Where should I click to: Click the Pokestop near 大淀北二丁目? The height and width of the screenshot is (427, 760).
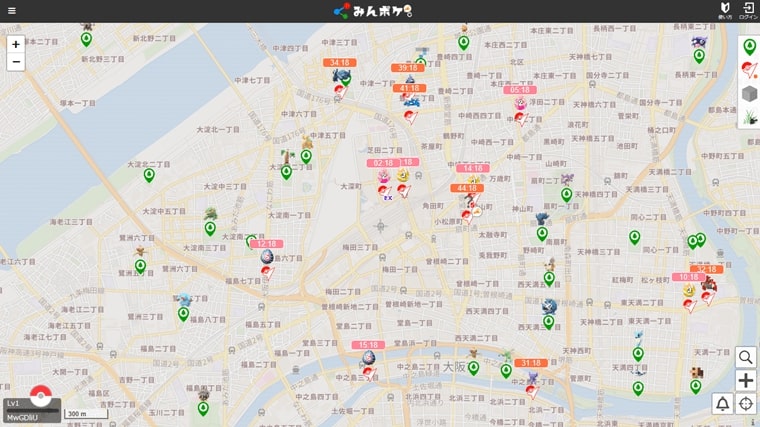[149, 175]
